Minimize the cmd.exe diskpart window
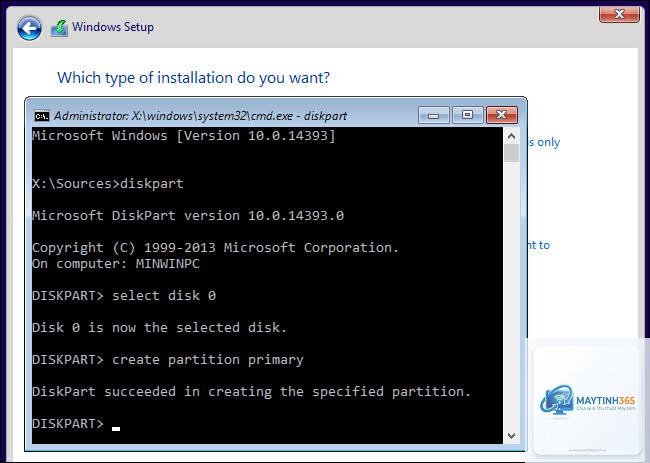 (434, 115)
